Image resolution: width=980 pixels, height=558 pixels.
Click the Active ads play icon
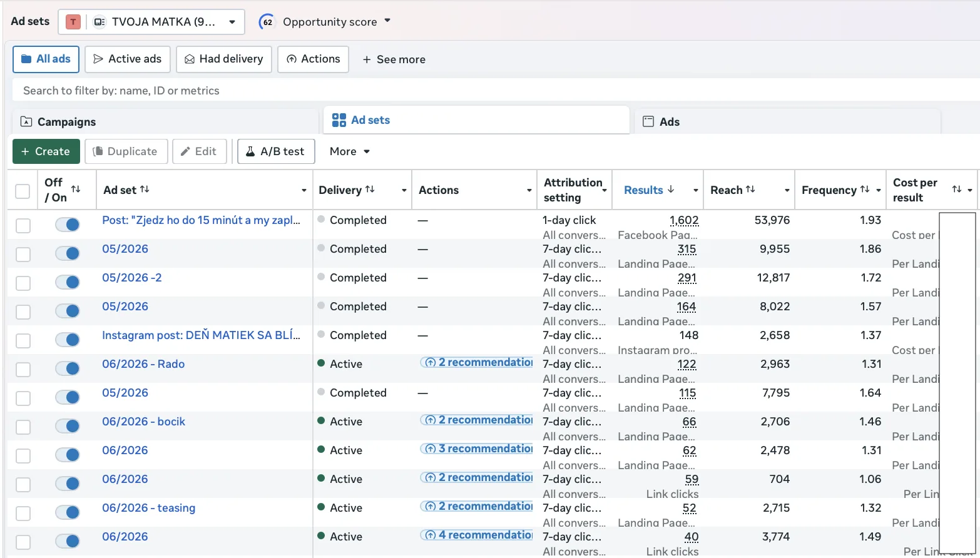[98, 59]
